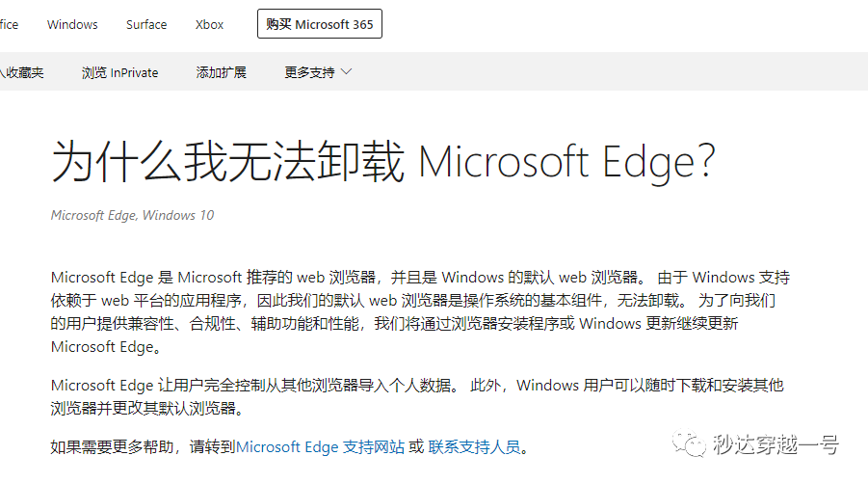Screen dimensions: 868x483
Task: Click the gray secondary navigation bar background
Action: coord(609,71)
